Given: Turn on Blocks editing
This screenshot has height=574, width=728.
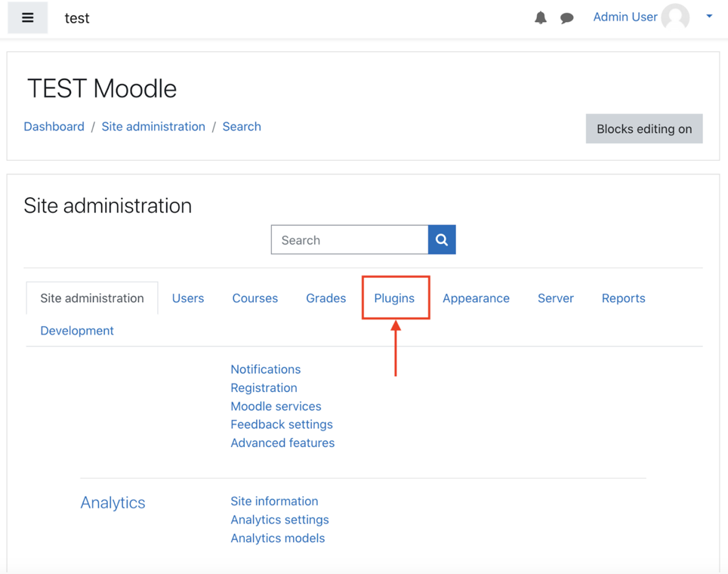Looking at the screenshot, I should point(643,128).
